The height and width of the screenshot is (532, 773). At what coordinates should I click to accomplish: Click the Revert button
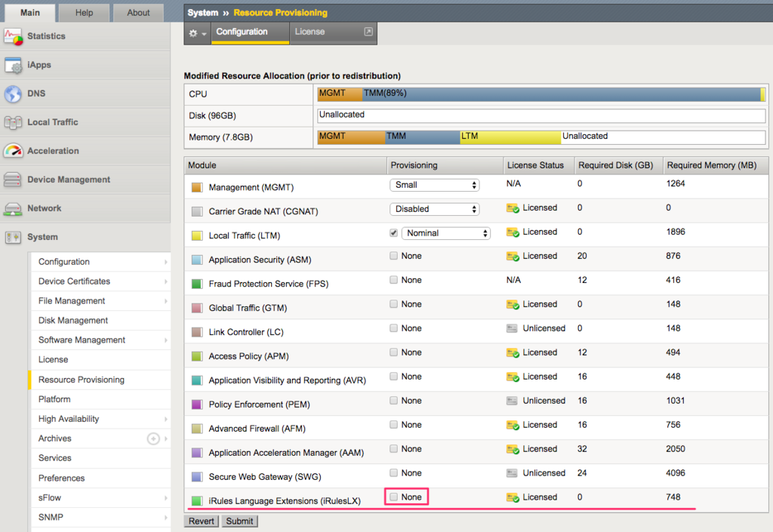pos(202,521)
